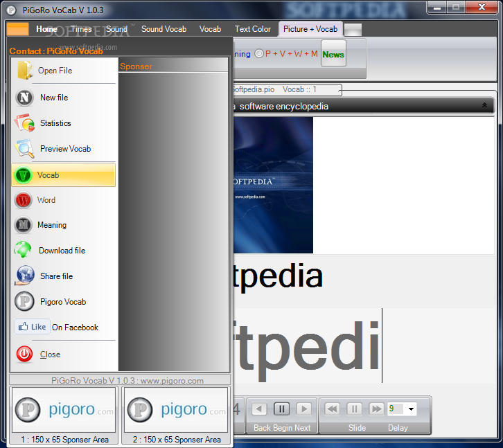Click the 'Sponser' heading text
503x448 pixels.
(136, 66)
